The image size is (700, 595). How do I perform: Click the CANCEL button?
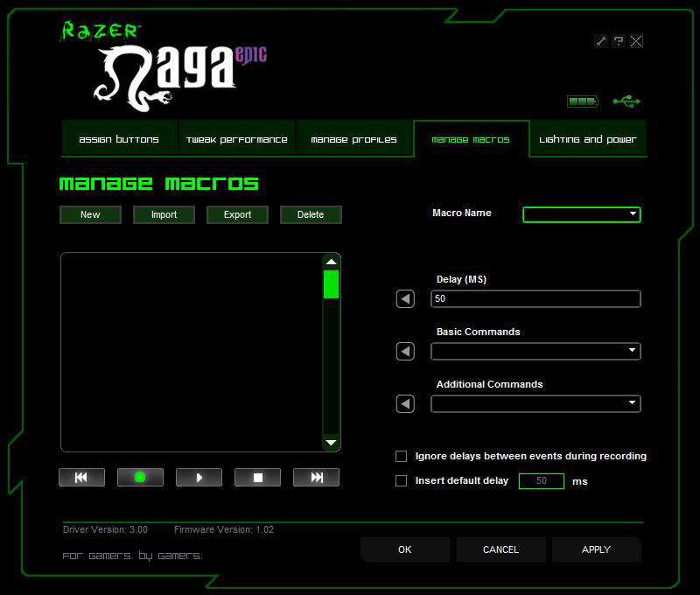coord(500,549)
